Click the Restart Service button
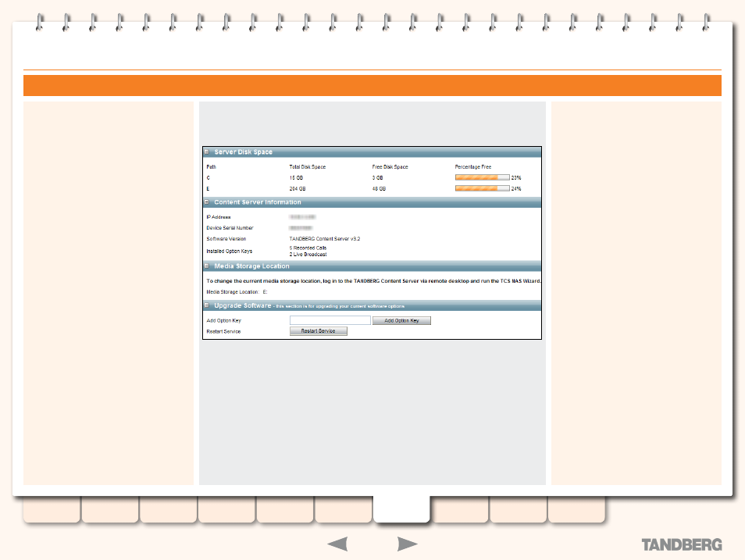Viewport: 745px width, 560px height. 319,331
